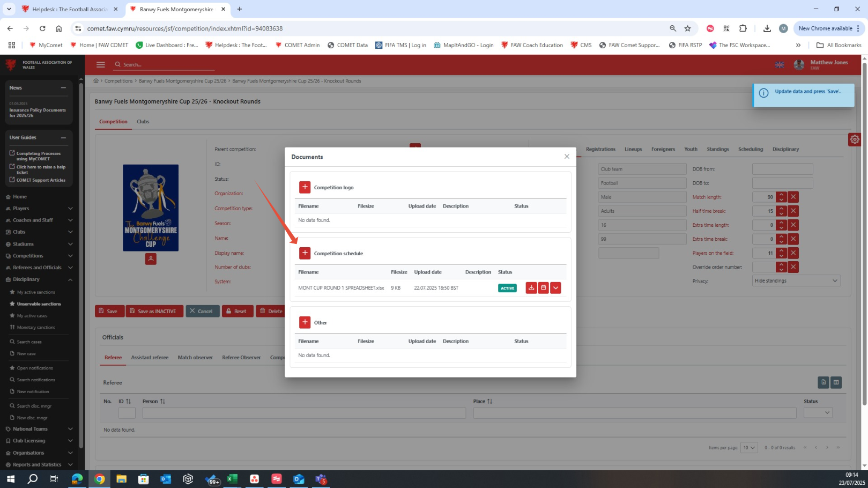Open the Lineups tab

pos(633,149)
